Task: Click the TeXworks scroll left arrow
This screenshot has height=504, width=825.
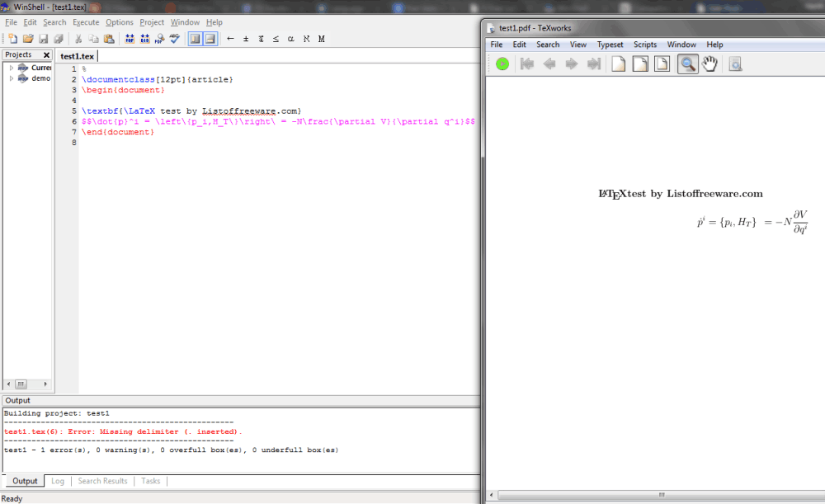Action: click(492, 495)
